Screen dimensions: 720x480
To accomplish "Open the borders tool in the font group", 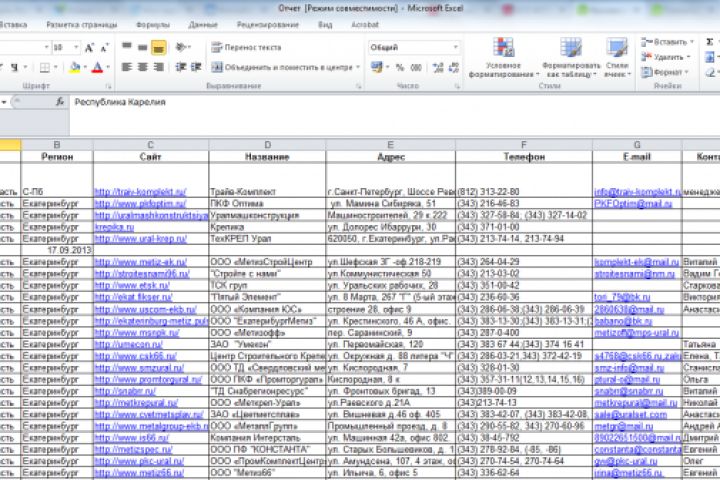I will pyautogui.click(x=45, y=68).
